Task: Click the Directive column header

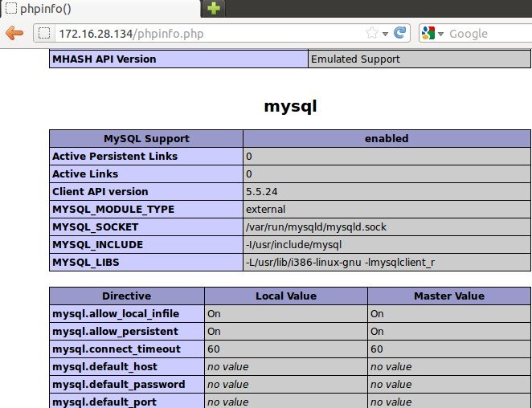Action: [127, 296]
